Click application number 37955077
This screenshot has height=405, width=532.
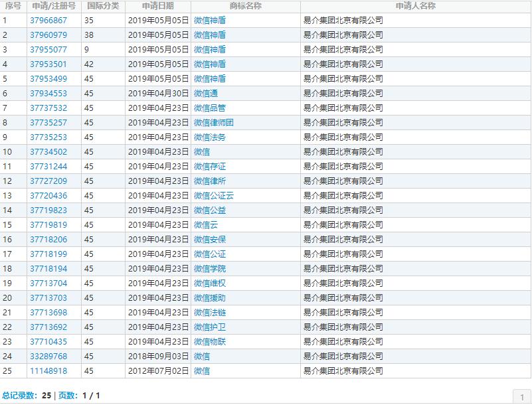point(48,50)
